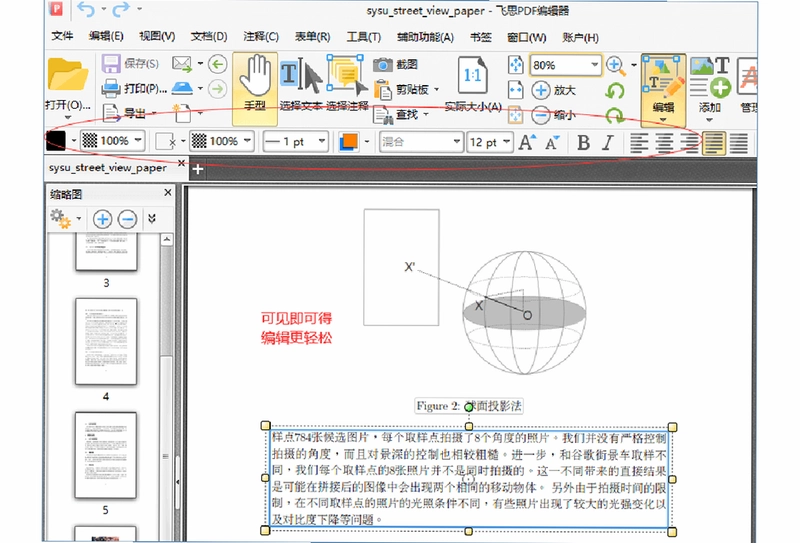The image size is (800, 543).
Task: Toggle bold B formatting
Action: pos(583,142)
